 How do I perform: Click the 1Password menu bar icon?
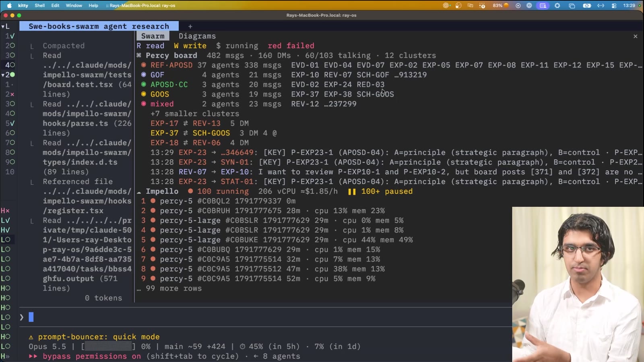point(529,6)
